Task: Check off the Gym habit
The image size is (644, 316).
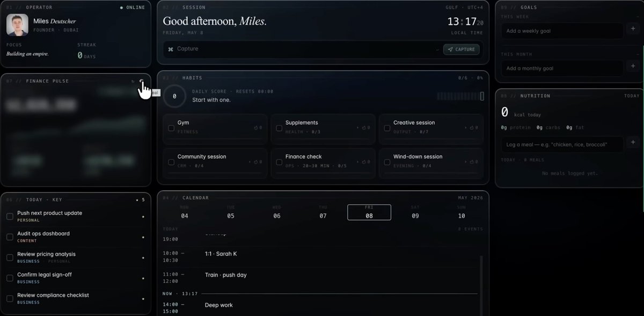Action: (171, 128)
